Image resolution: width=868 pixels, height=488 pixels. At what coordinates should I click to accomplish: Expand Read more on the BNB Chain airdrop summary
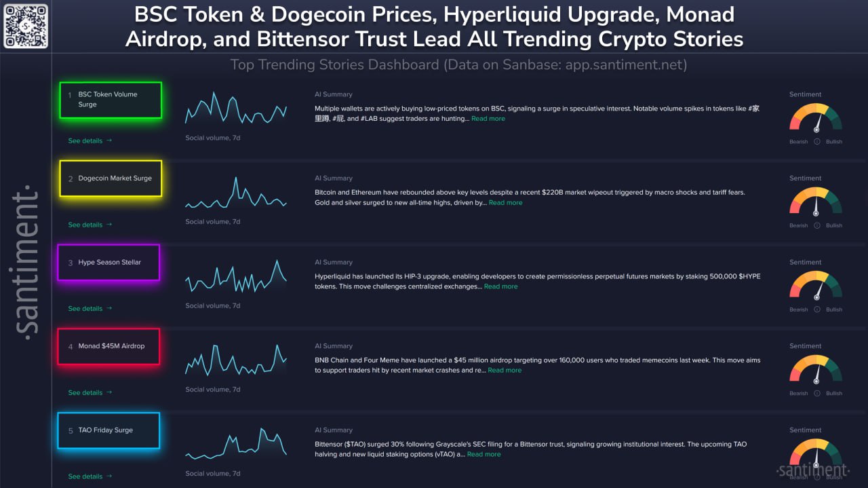pos(505,371)
